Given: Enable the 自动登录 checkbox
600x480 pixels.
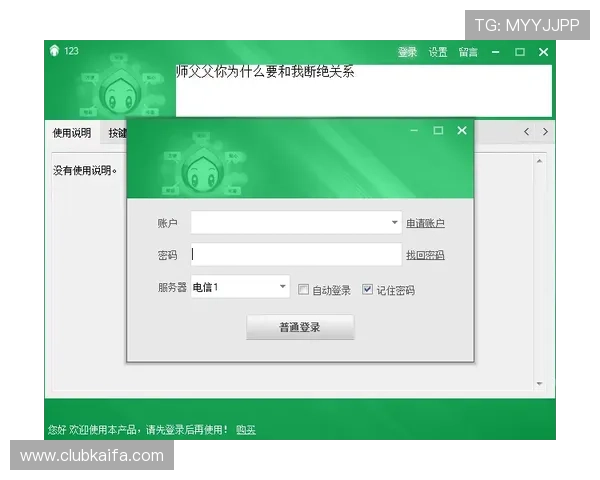Looking at the screenshot, I should point(303,289).
